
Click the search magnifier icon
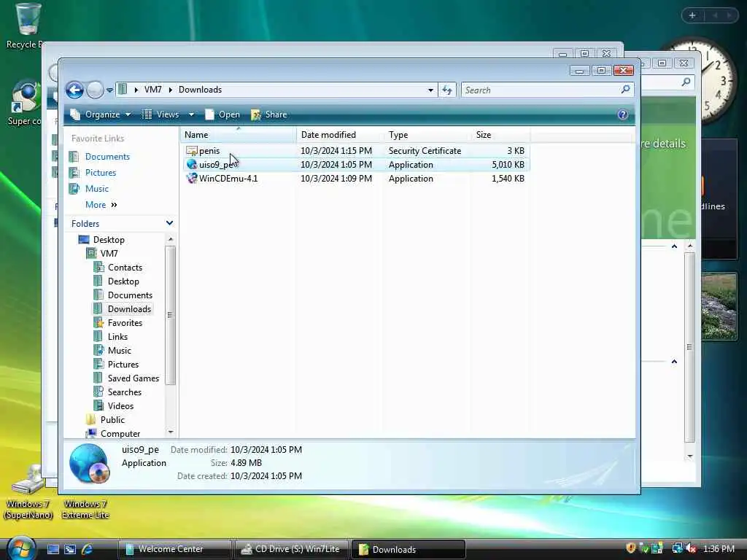tap(625, 90)
